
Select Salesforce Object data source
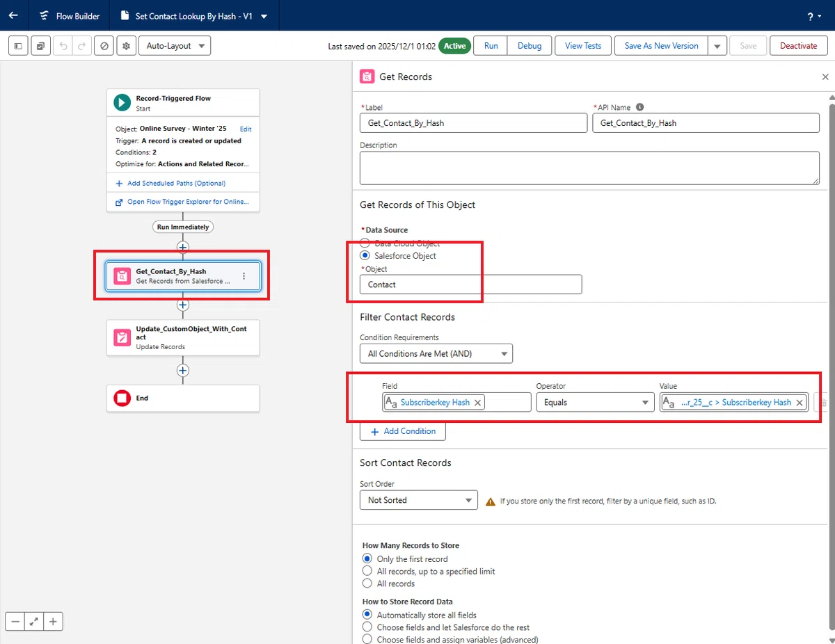tap(365, 256)
